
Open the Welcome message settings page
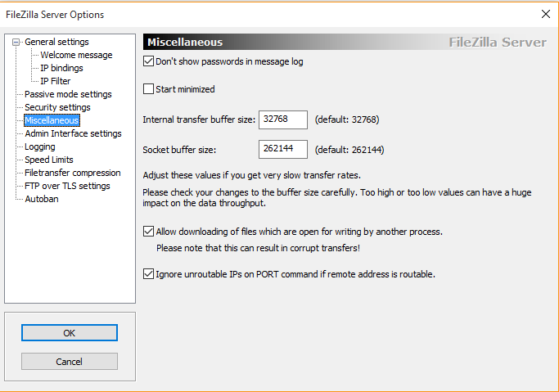coord(76,55)
